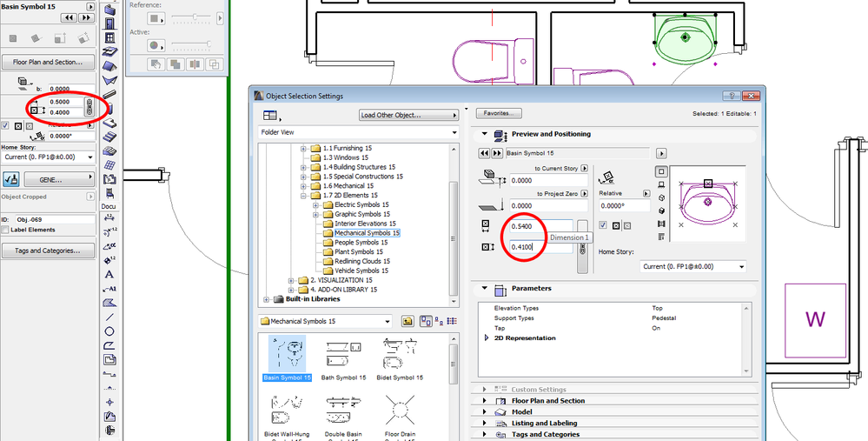The image size is (868, 441).
Task: Open Folder View dropdown
Action: coord(359,132)
